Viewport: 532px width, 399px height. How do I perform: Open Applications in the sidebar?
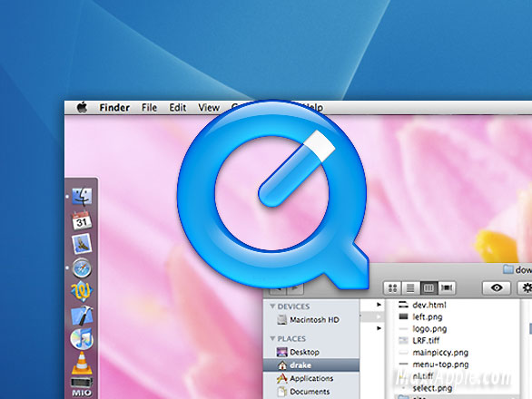pyautogui.click(x=311, y=378)
